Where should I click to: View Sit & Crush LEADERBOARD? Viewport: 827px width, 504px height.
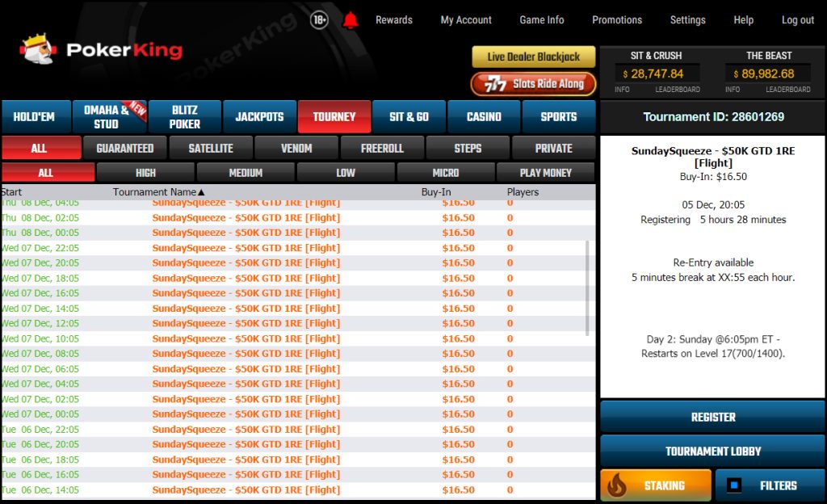tap(678, 90)
